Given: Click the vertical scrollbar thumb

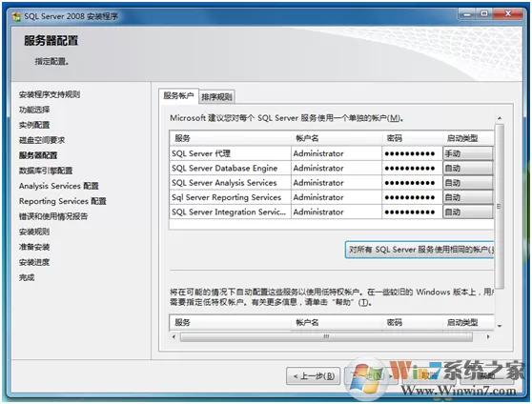Looking at the screenshot, I should (x=500, y=206).
